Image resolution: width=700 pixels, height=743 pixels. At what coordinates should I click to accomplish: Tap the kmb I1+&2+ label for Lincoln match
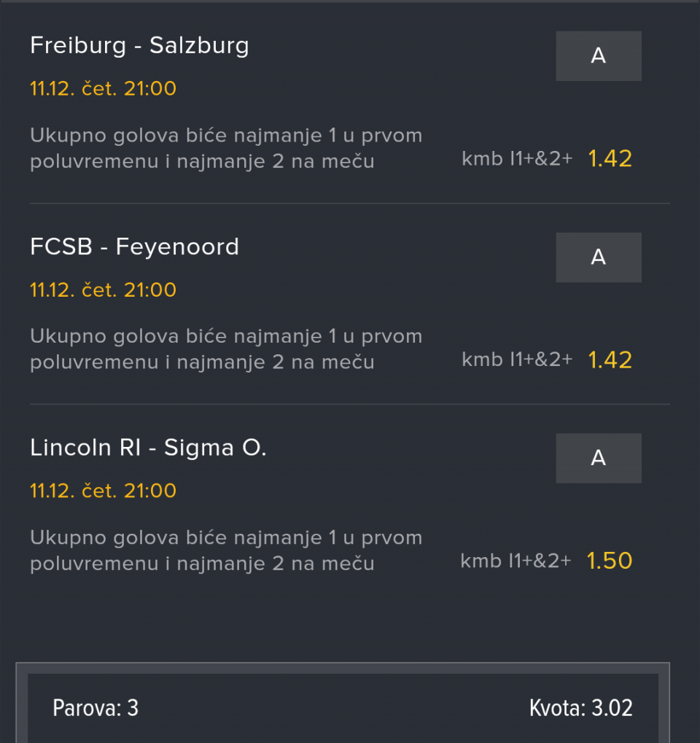[x=516, y=561]
